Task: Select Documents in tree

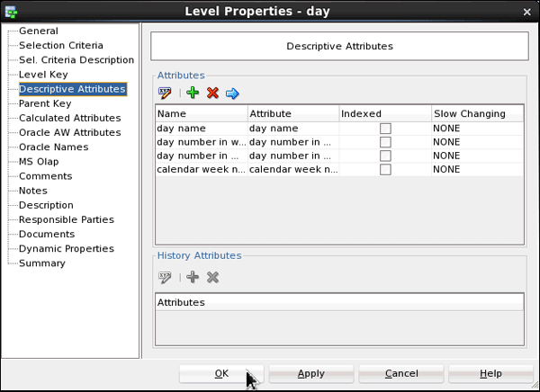Action: [x=47, y=234]
